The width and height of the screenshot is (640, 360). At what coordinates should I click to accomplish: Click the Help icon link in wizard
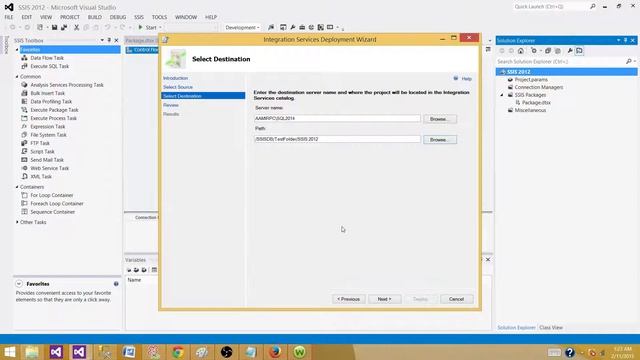462,78
